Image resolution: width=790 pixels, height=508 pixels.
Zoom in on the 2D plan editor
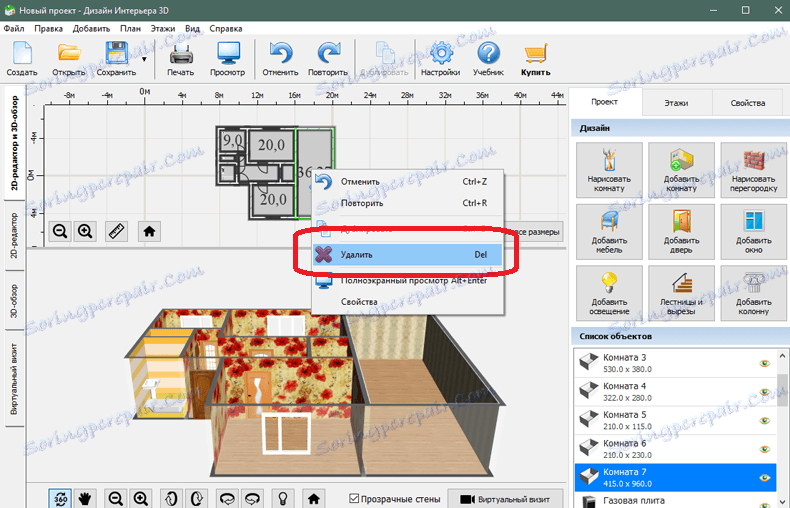click(x=85, y=231)
